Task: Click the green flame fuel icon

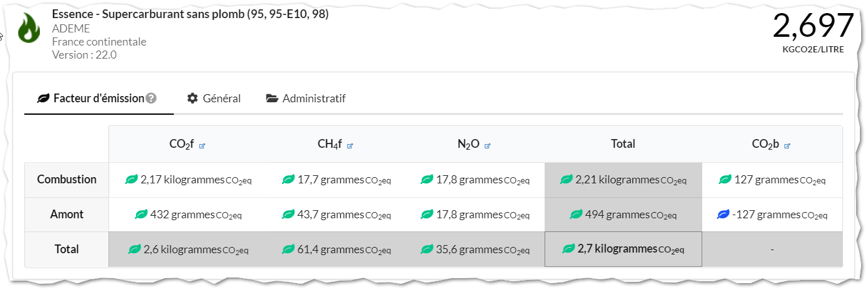Action: click(x=29, y=28)
